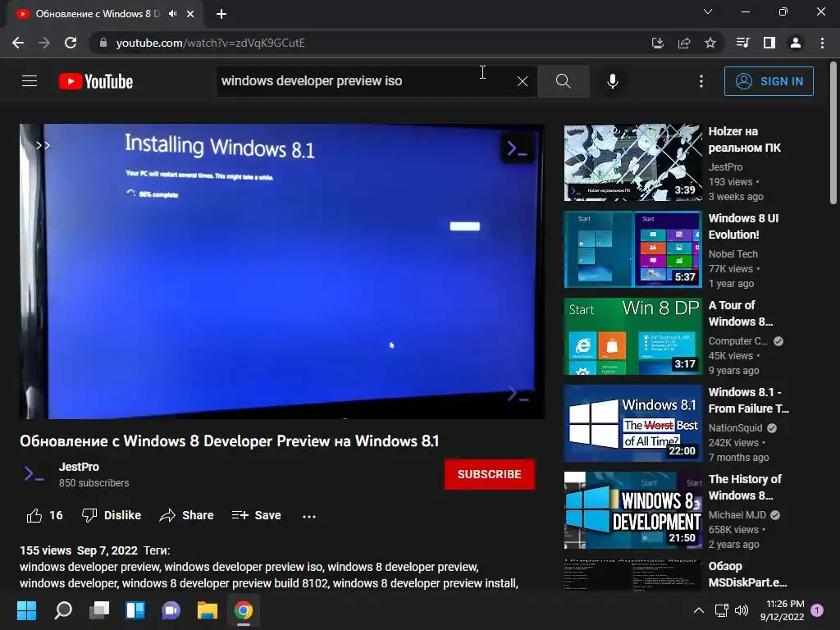Screen dimensions: 840x630
Task: Share the video
Action: 186,515
